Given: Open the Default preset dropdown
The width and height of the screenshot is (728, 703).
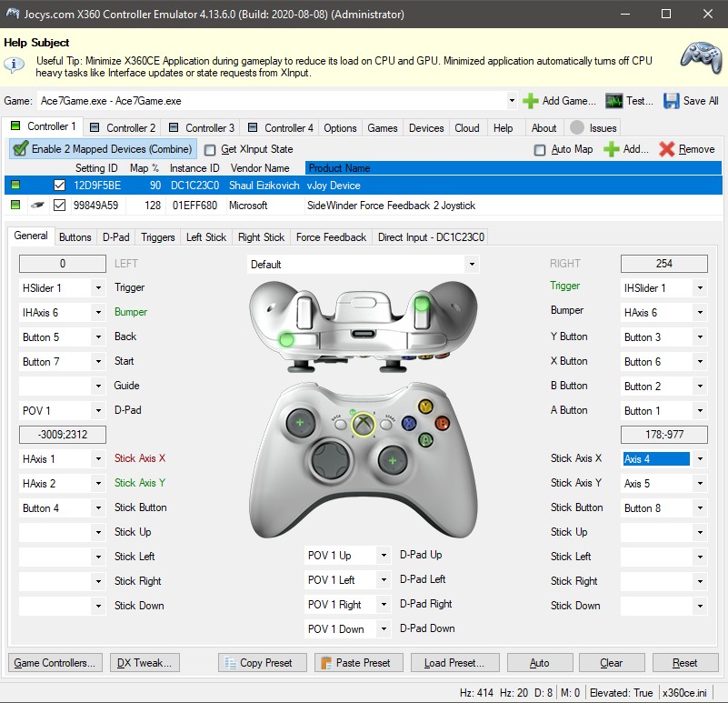Looking at the screenshot, I should click(x=472, y=265).
